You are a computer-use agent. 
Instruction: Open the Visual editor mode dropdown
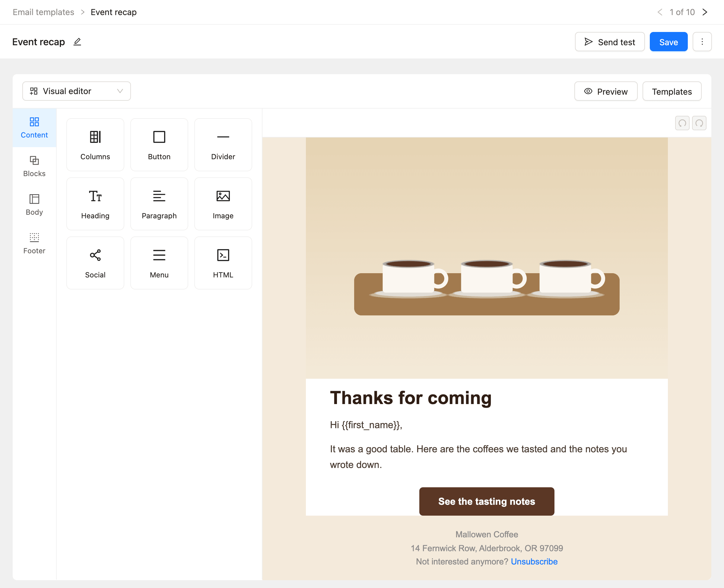click(x=77, y=91)
